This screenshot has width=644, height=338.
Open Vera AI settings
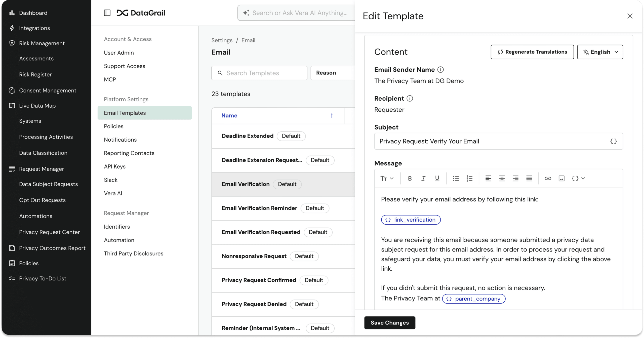click(113, 193)
